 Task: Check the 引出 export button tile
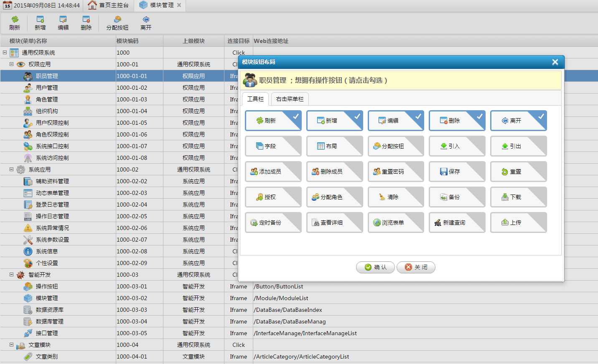(x=519, y=146)
